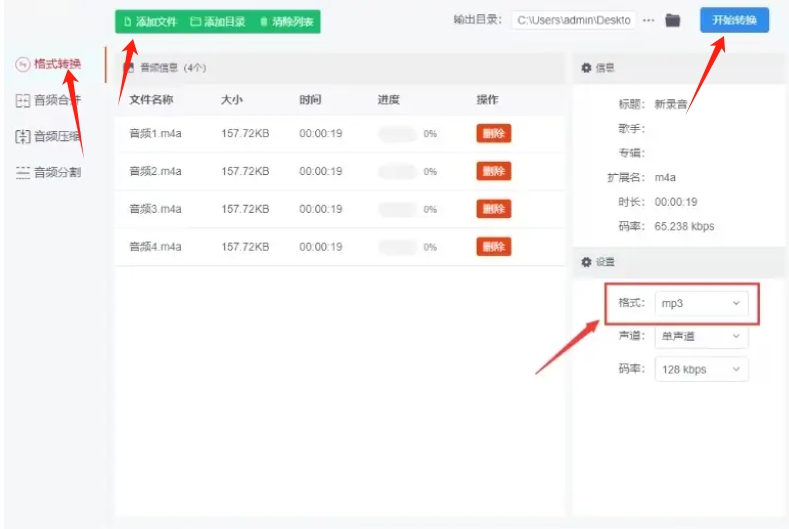This screenshot has height=529, width=789.
Task: Click the bitrate value 65.238 kbps
Action: 684,226
